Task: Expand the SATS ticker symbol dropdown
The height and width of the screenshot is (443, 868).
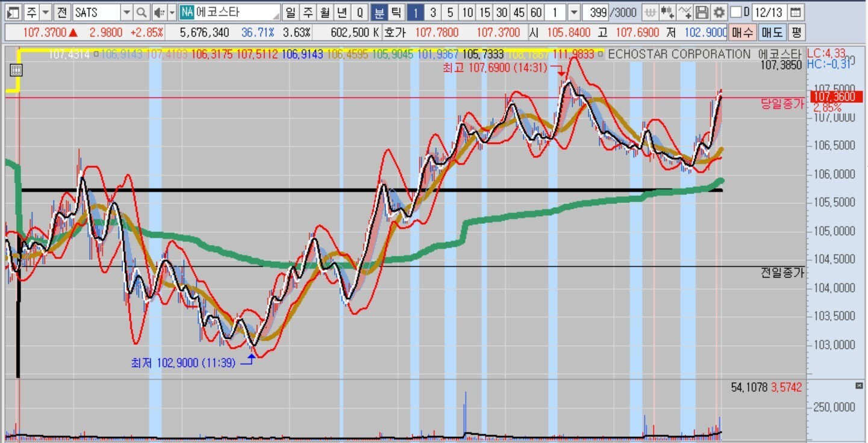Action: tap(126, 12)
